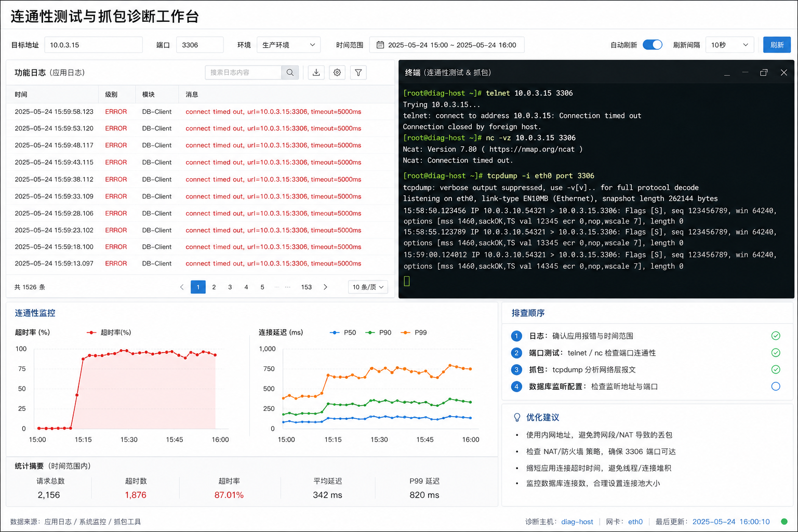Click the 目标地址 input field
This screenshot has height=532, width=798.
click(x=94, y=45)
